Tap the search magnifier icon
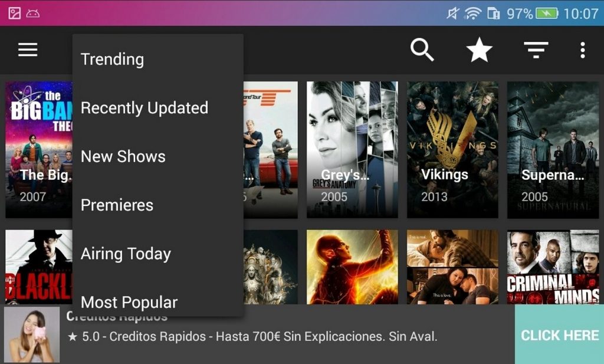Screen dimensions: 604x364 pos(422,50)
